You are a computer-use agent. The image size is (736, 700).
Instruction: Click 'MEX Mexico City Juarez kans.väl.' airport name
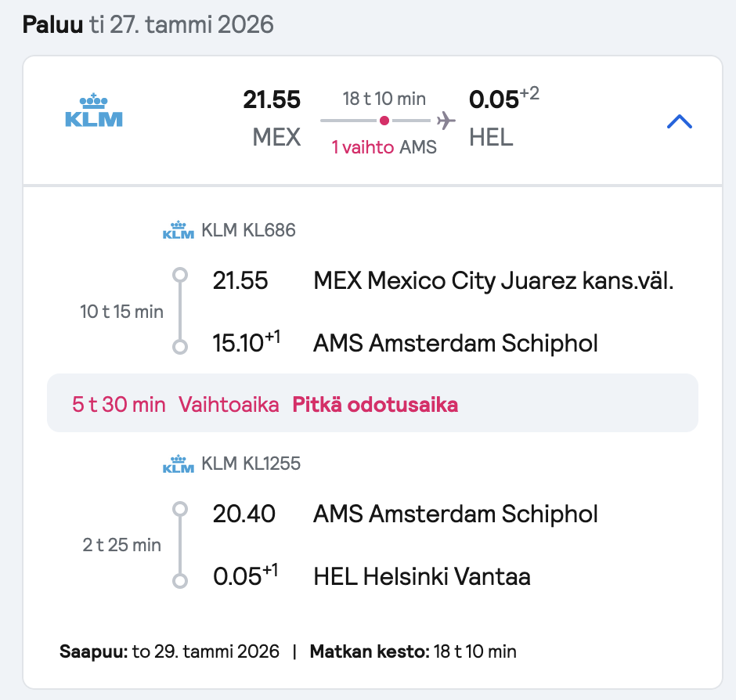click(x=493, y=281)
